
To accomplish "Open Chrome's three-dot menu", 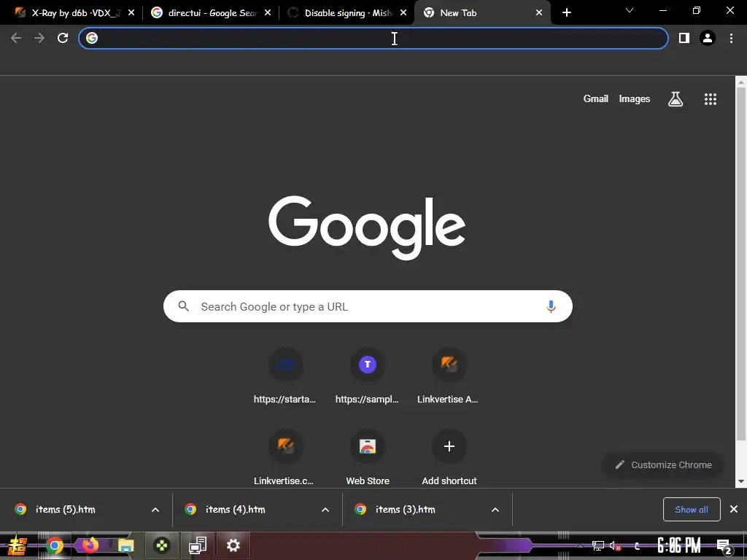I will 731,38.
